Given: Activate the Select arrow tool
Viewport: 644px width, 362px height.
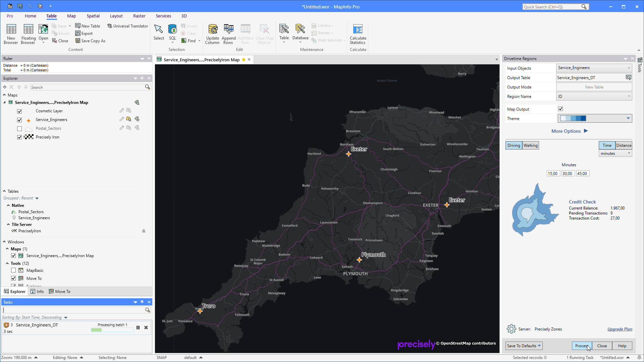Looking at the screenshot, I should tap(159, 33).
